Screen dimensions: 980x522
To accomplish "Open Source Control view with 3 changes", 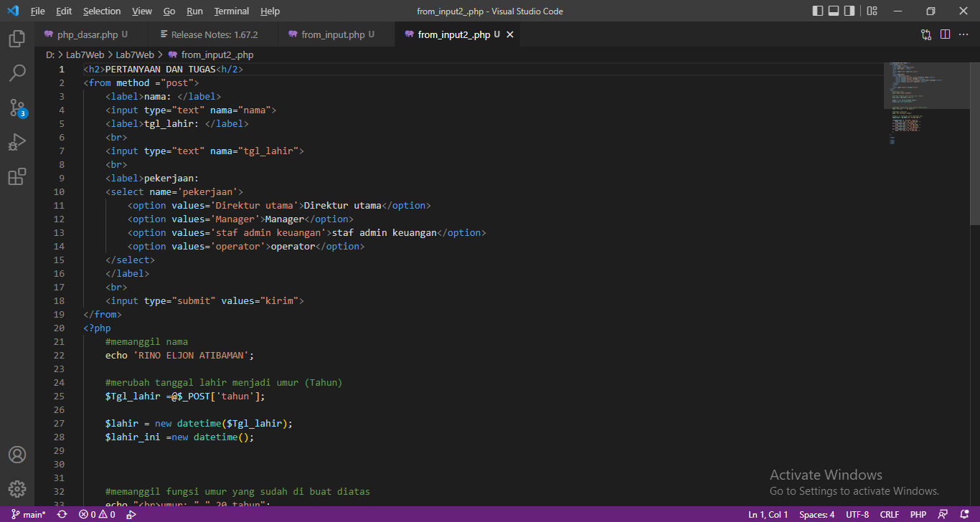I will click(17, 108).
